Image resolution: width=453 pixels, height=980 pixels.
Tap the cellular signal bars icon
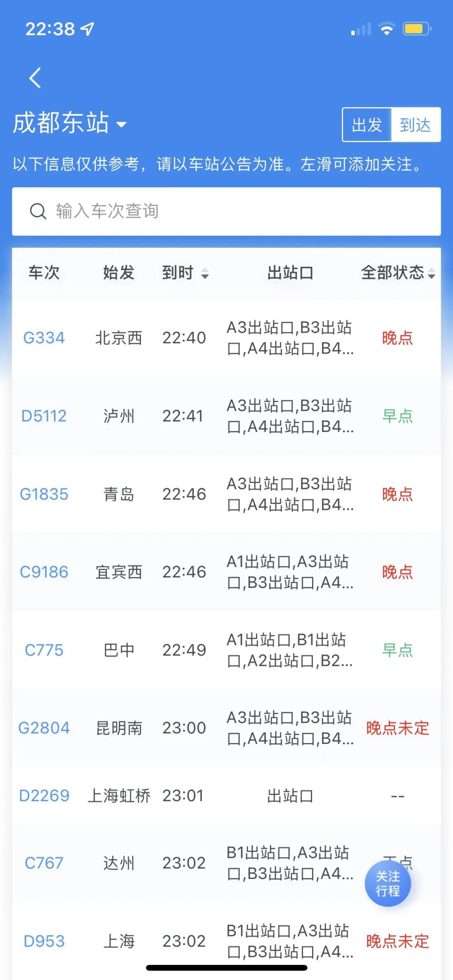(361, 29)
